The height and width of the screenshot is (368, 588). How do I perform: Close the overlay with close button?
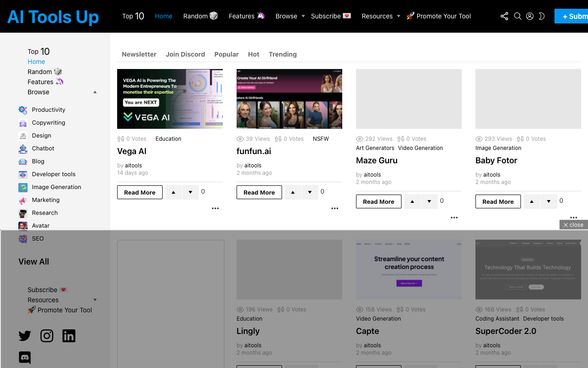[574, 224]
